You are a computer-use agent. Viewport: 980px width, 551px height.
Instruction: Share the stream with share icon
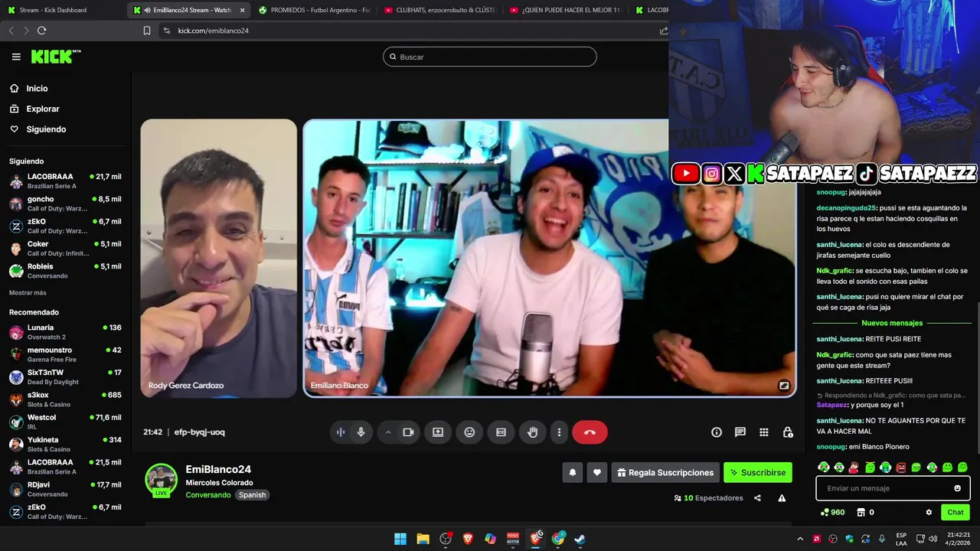point(757,498)
